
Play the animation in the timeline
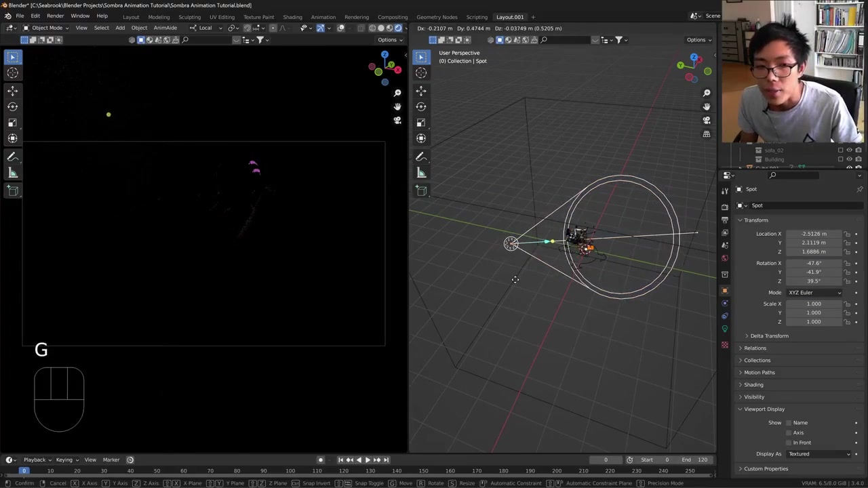point(368,460)
